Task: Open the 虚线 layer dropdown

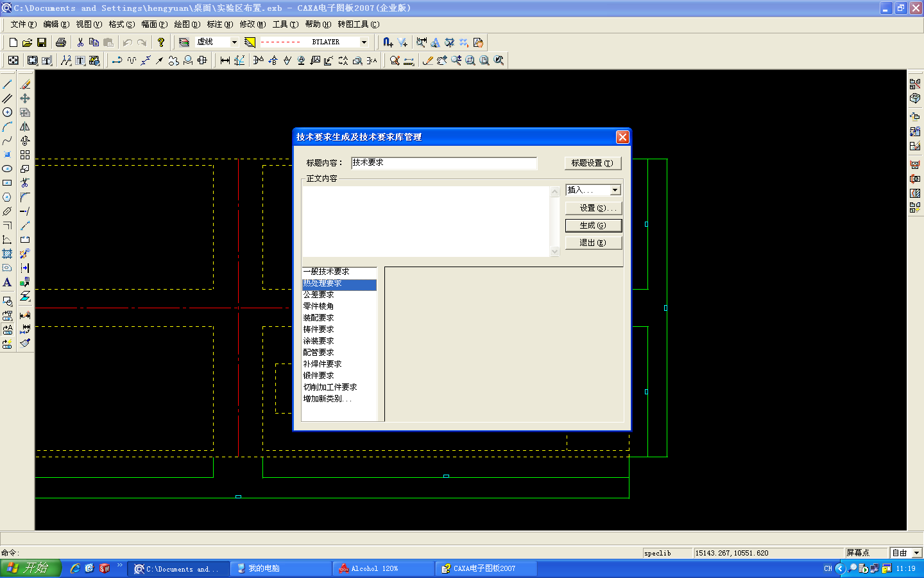Action: pyautogui.click(x=234, y=42)
